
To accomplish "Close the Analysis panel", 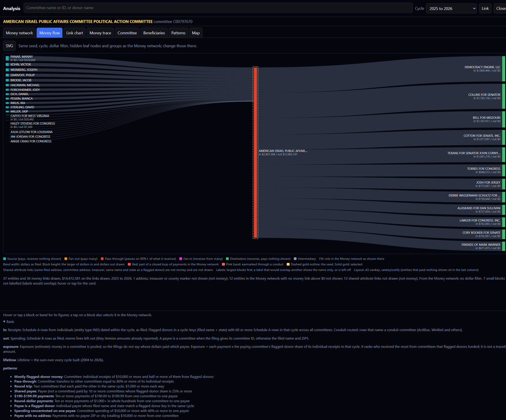I will (500, 8).
